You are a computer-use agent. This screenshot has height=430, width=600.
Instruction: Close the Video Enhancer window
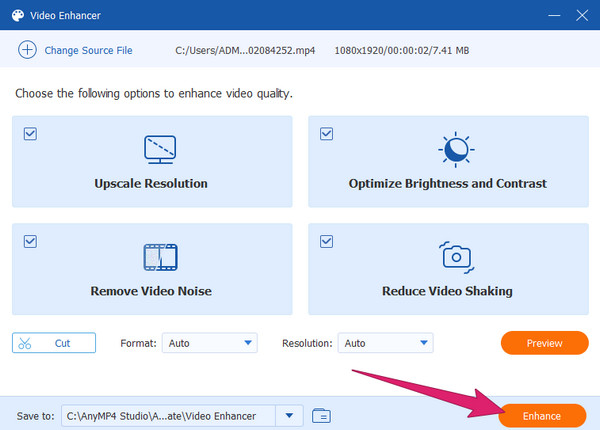(x=582, y=15)
